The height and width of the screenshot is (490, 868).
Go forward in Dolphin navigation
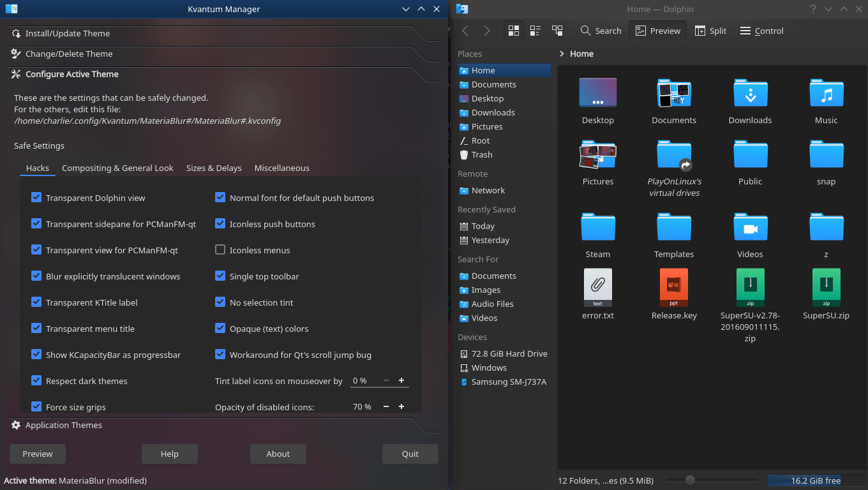pos(487,31)
